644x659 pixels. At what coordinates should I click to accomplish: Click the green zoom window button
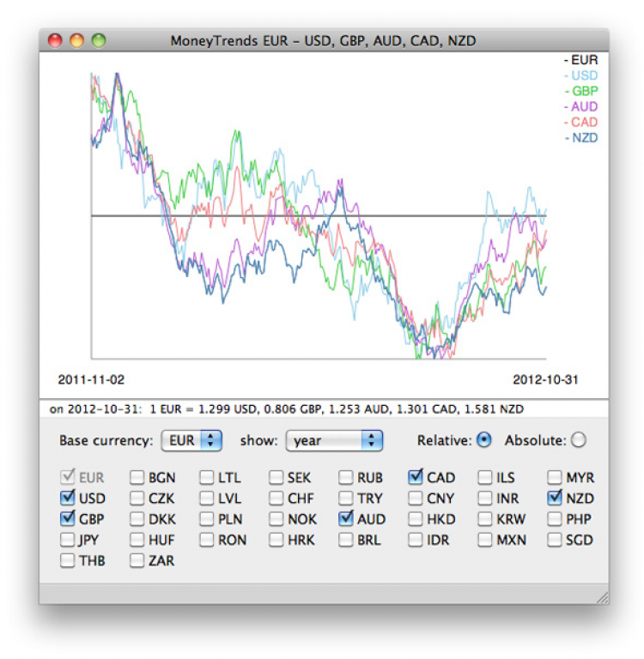pos(99,40)
